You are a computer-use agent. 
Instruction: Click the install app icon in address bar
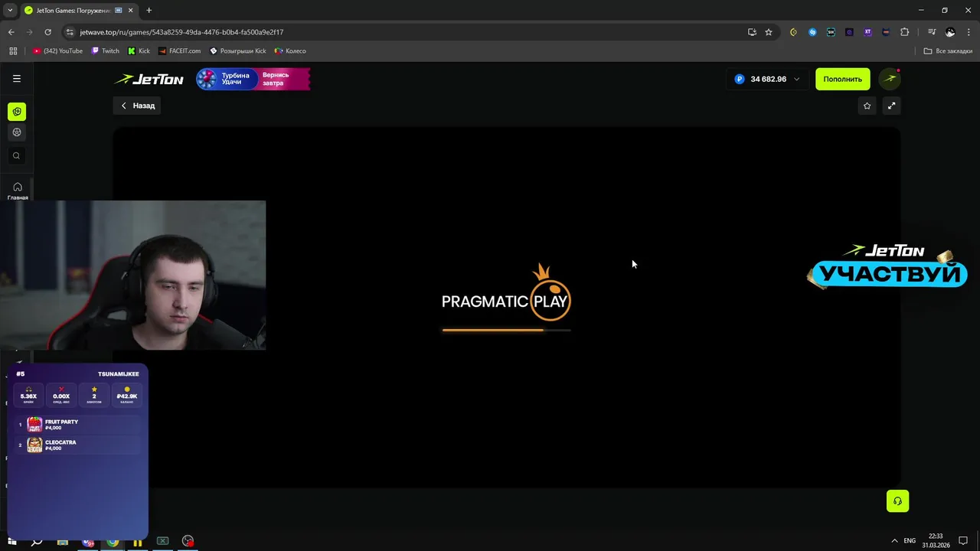point(752,32)
